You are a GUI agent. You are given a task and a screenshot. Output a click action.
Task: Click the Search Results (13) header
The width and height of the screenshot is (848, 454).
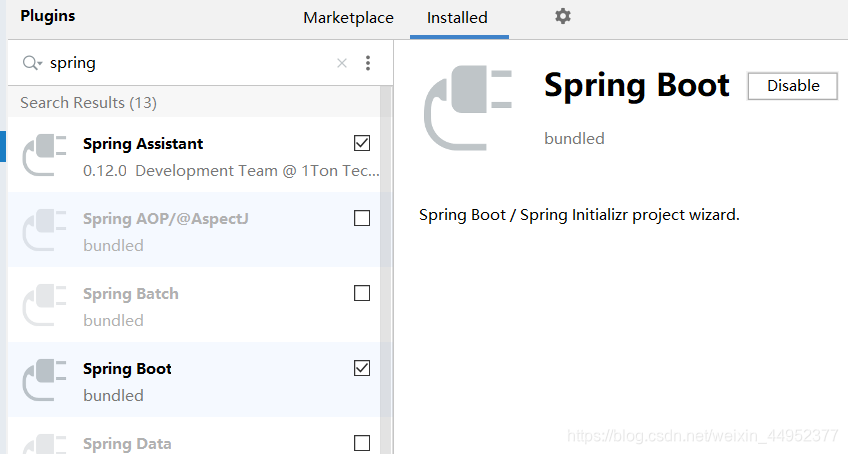click(88, 103)
